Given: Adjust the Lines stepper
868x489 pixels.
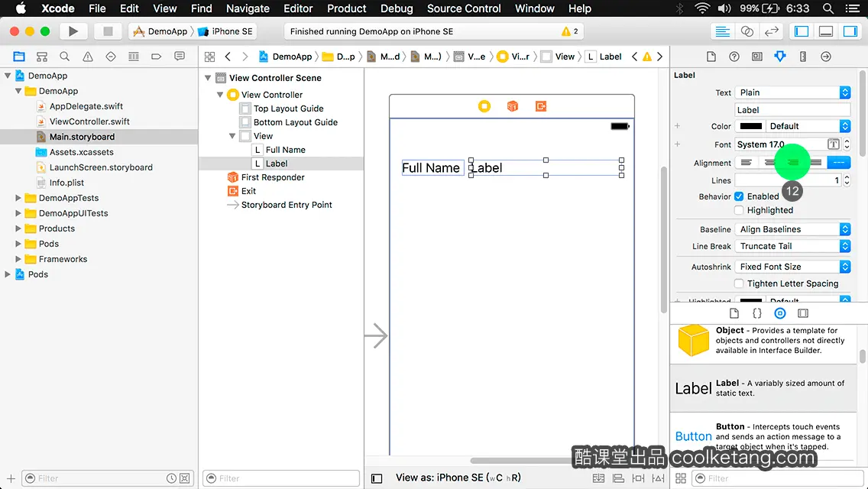Looking at the screenshot, I should [847, 180].
